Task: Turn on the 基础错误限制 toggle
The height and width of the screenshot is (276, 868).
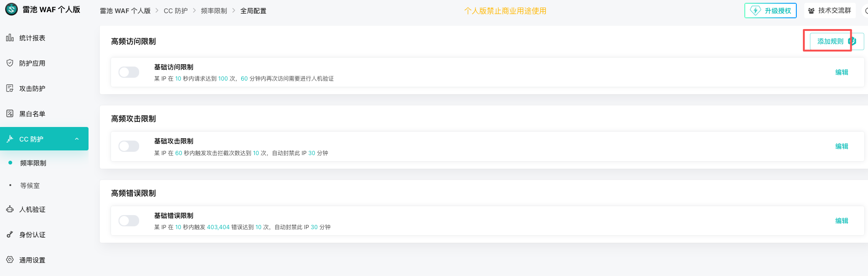Action: (x=129, y=221)
